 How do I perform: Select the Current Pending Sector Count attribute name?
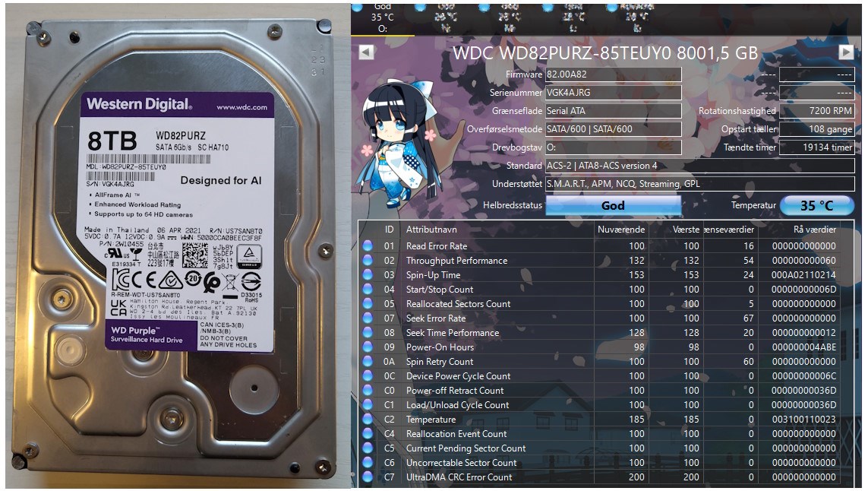point(466,448)
